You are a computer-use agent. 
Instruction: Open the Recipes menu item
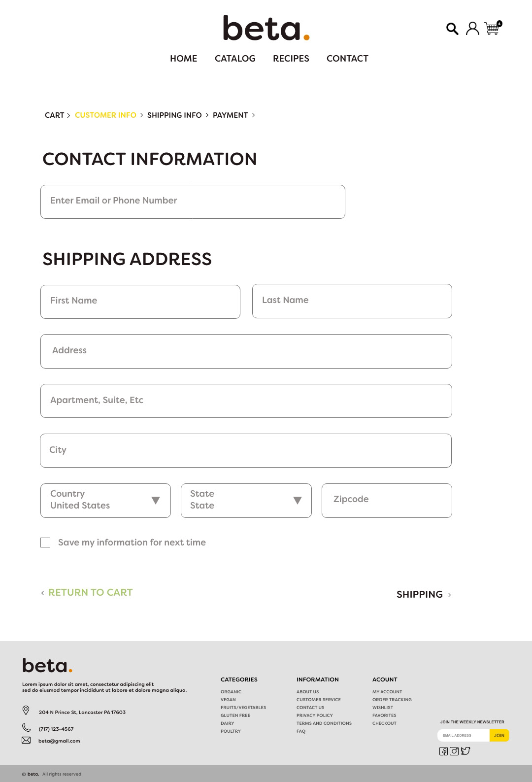point(291,59)
